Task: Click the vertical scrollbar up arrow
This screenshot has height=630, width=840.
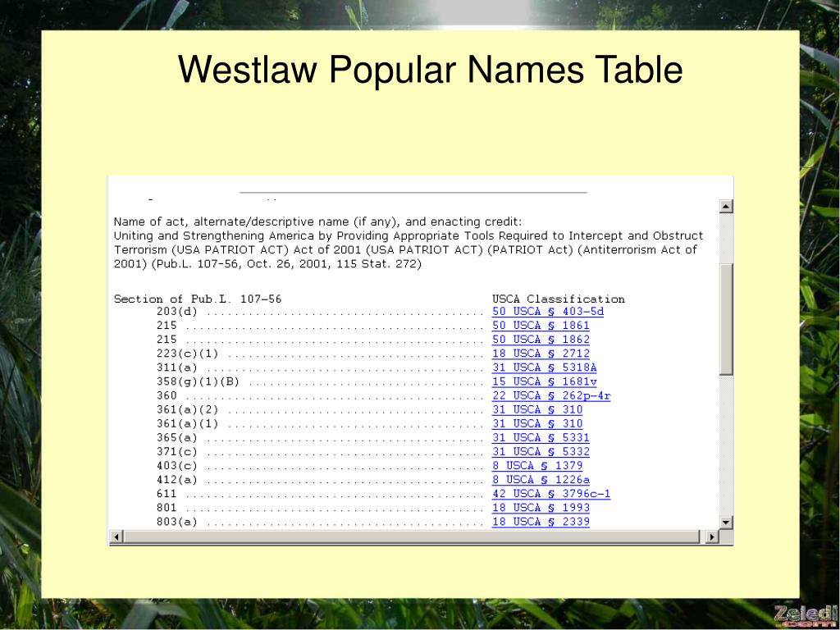Action: [x=726, y=206]
